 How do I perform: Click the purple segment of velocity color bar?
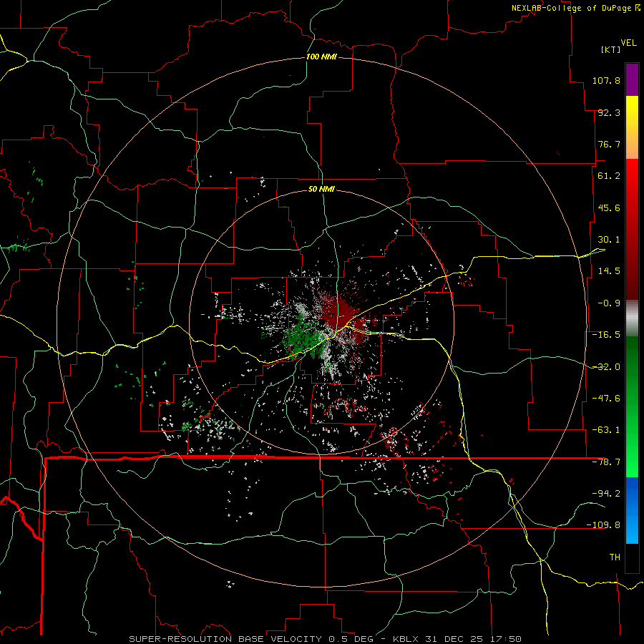point(632,80)
